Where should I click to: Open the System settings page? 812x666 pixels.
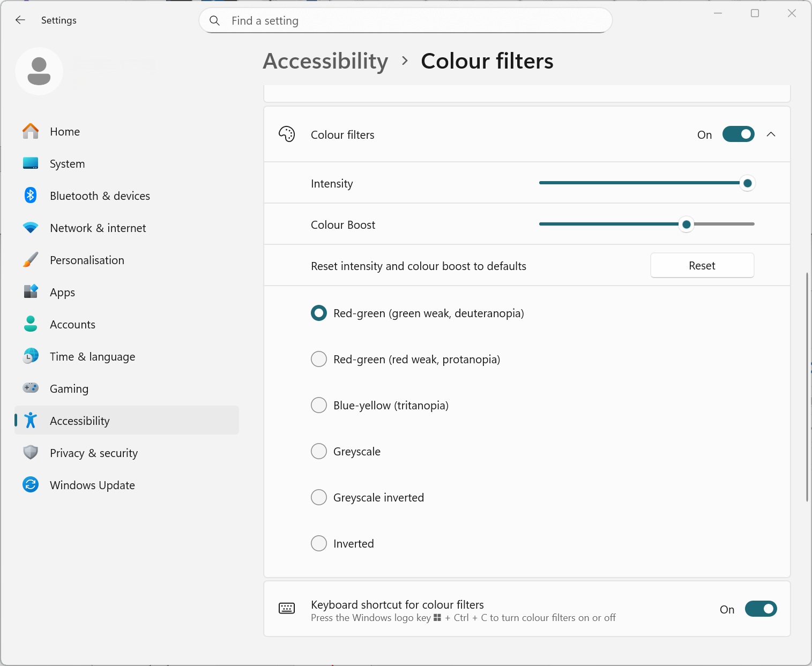pyautogui.click(x=67, y=164)
